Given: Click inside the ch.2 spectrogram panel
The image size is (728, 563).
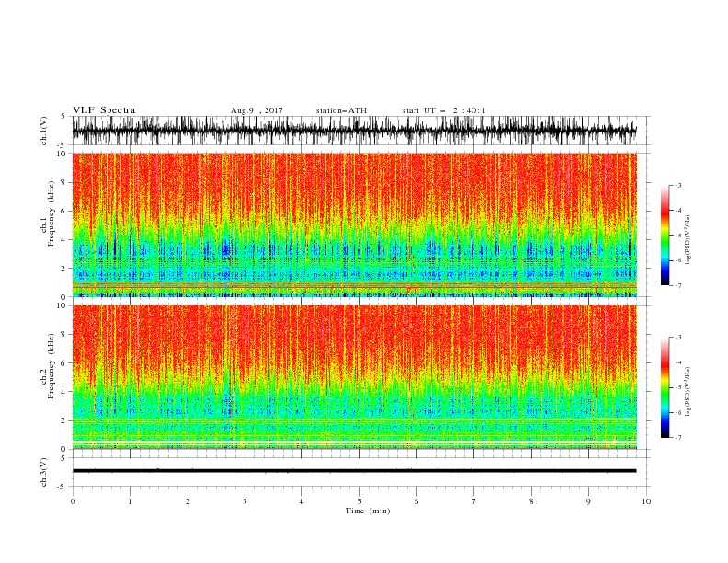Looking at the screenshot, I should point(354,377).
